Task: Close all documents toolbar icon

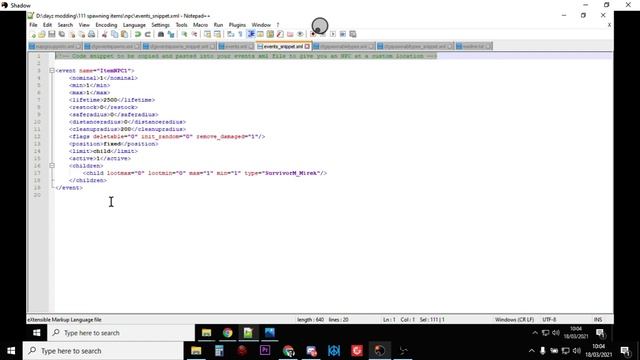Action: 82,34
